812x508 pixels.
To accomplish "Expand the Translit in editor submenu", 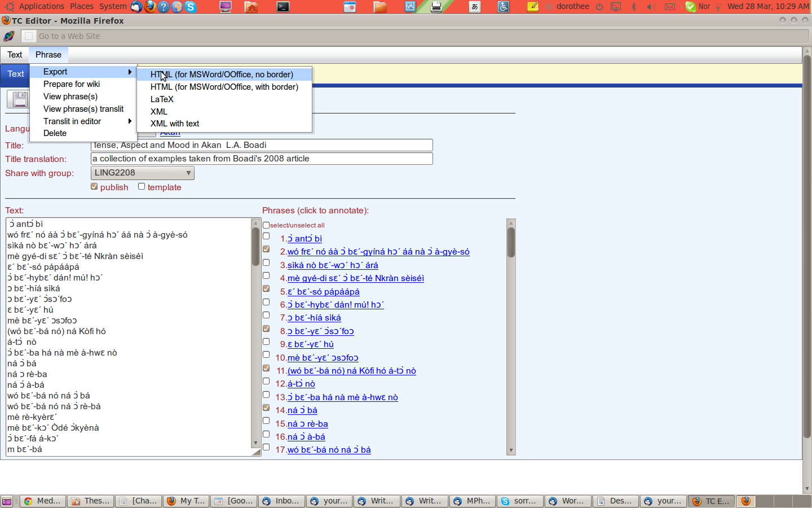I will tap(83, 121).
